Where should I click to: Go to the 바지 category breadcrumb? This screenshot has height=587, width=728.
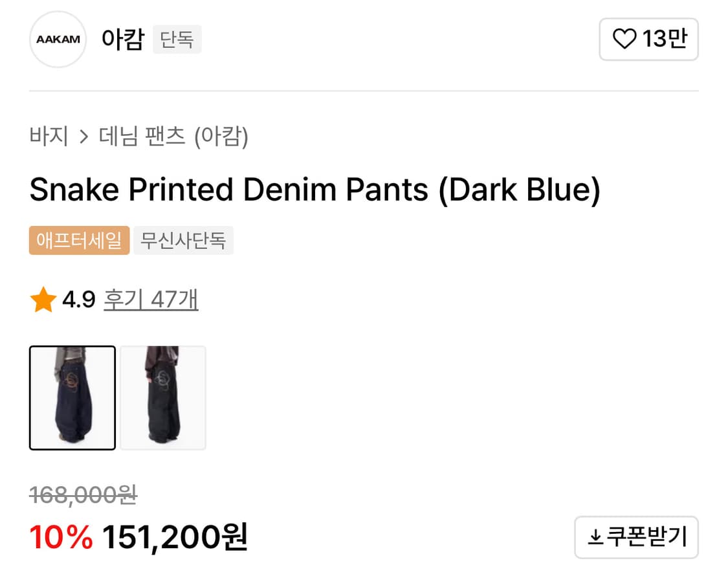tap(49, 137)
